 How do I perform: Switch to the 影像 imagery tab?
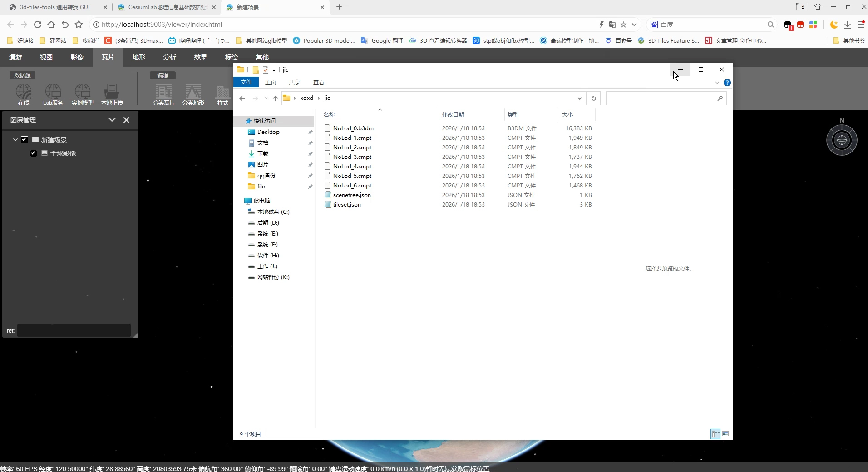pyautogui.click(x=77, y=57)
